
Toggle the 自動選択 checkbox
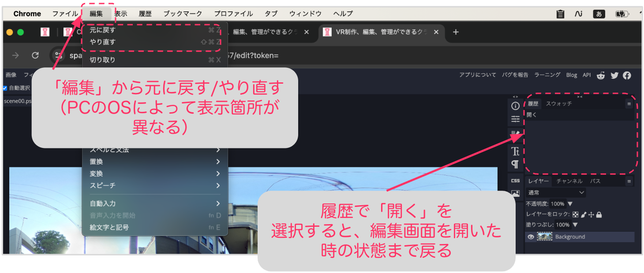pos(5,88)
